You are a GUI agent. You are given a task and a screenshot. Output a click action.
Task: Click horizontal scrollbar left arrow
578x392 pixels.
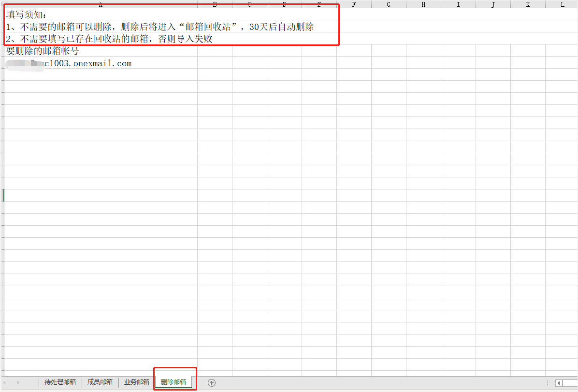(559, 383)
